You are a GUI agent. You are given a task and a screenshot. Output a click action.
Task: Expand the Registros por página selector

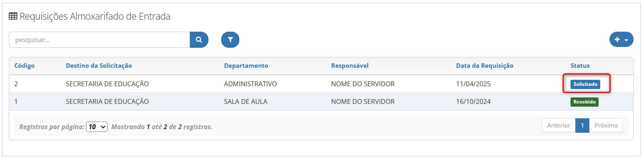click(x=97, y=127)
